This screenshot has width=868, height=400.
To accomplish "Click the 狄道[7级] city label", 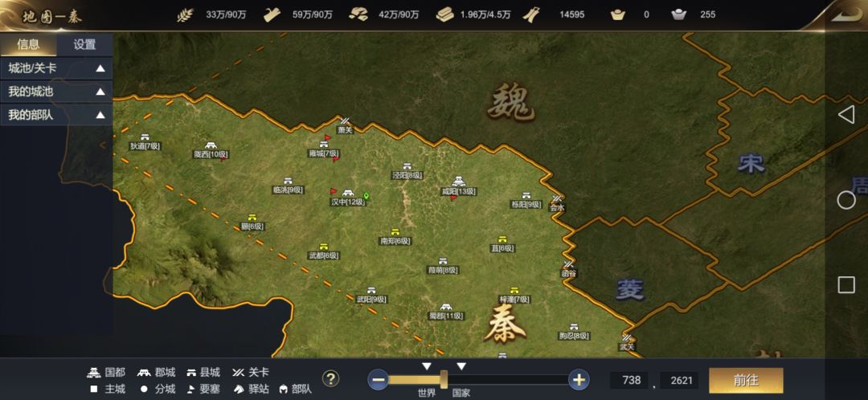I will 145,147.
